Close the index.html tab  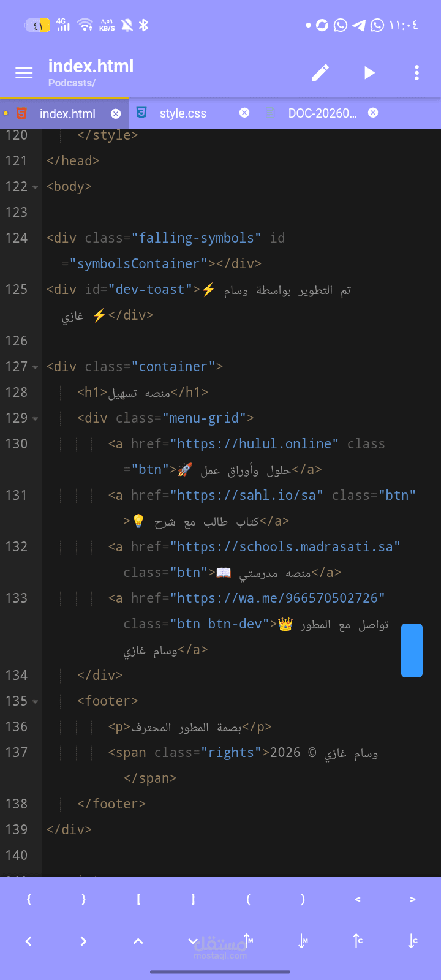pos(116,113)
